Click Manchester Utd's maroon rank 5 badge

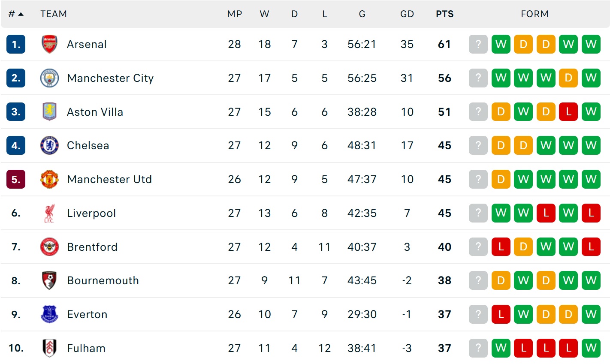(x=16, y=179)
